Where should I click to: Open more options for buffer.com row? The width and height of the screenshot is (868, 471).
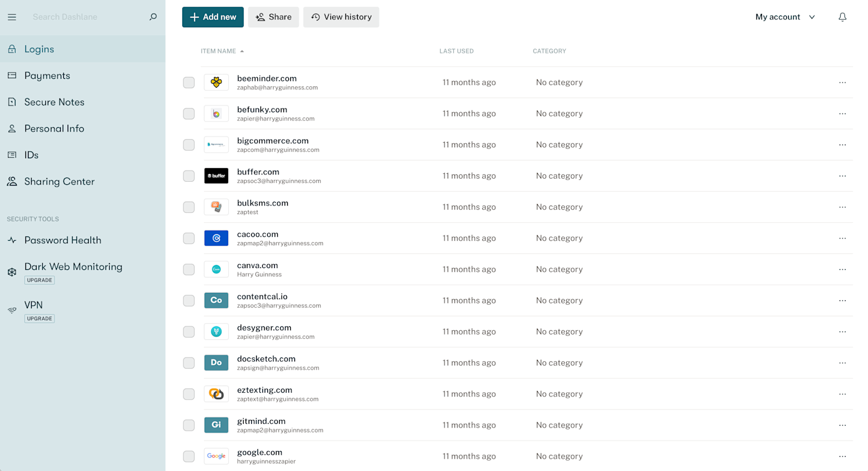click(x=842, y=176)
